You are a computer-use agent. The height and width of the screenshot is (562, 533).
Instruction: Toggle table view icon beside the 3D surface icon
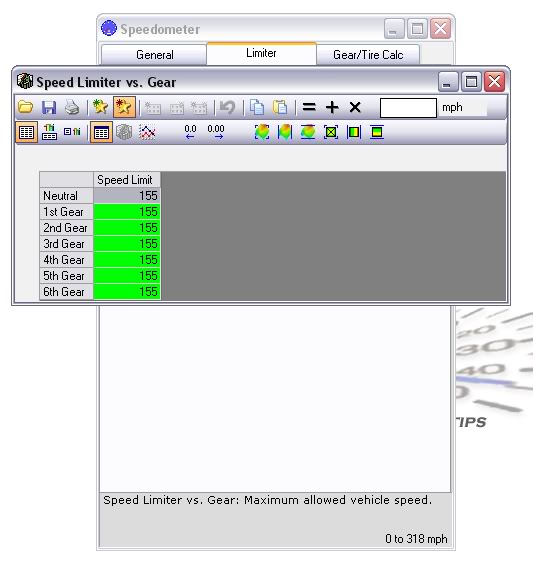(101, 132)
